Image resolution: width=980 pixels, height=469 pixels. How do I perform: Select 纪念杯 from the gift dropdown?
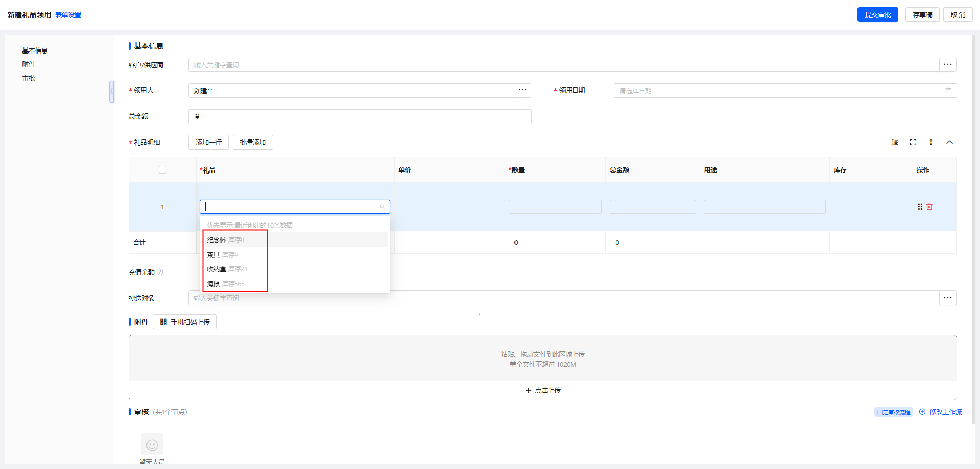217,240
